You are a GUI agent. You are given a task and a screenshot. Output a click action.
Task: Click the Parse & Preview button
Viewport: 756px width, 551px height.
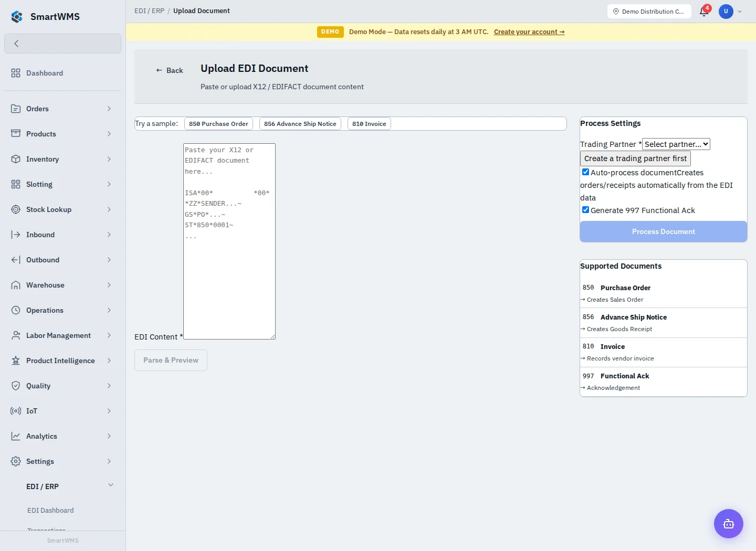[x=171, y=360]
